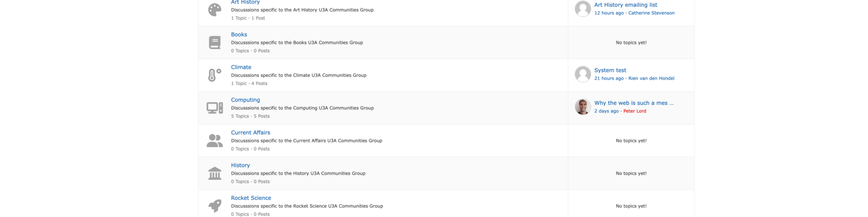Go to the Current Affairs forum

[x=250, y=132]
